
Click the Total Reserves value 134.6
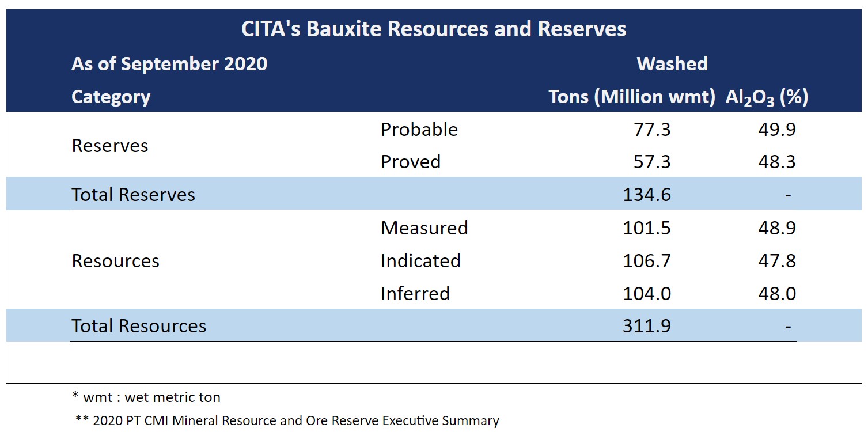(647, 195)
